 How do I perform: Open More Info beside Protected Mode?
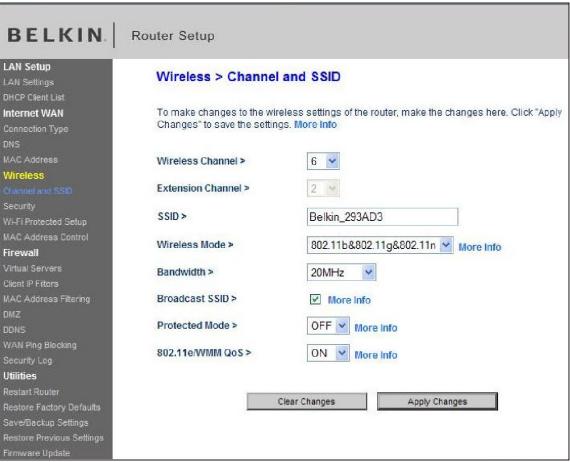376,328
